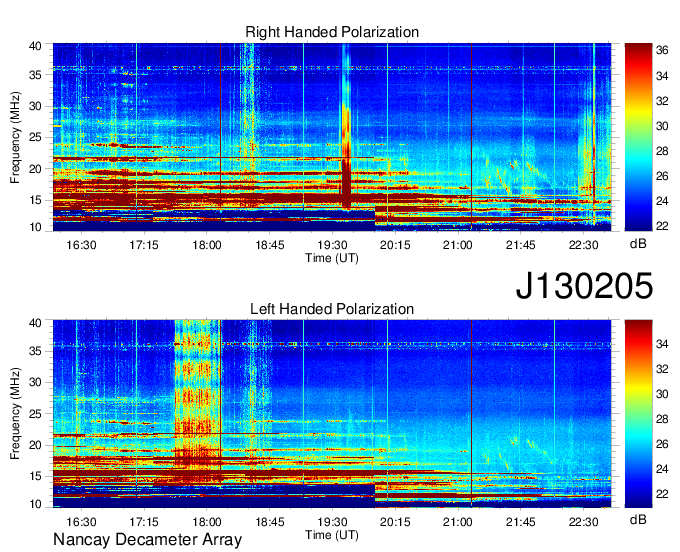This screenshot has width=680, height=552.
Task: Click 40 MHz tick on Left Handed frequency axis
Action: click(35, 323)
